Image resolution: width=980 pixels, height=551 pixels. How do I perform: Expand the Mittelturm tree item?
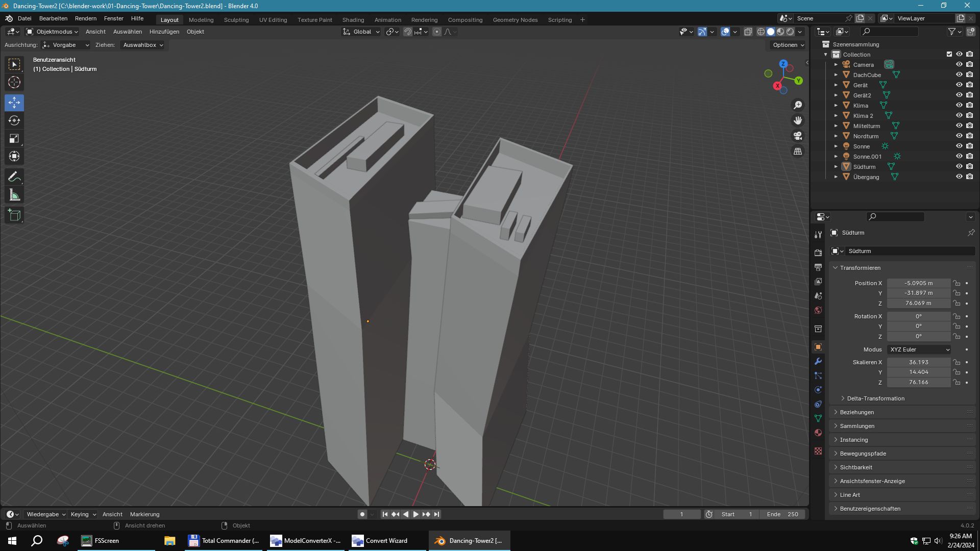click(x=836, y=126)
